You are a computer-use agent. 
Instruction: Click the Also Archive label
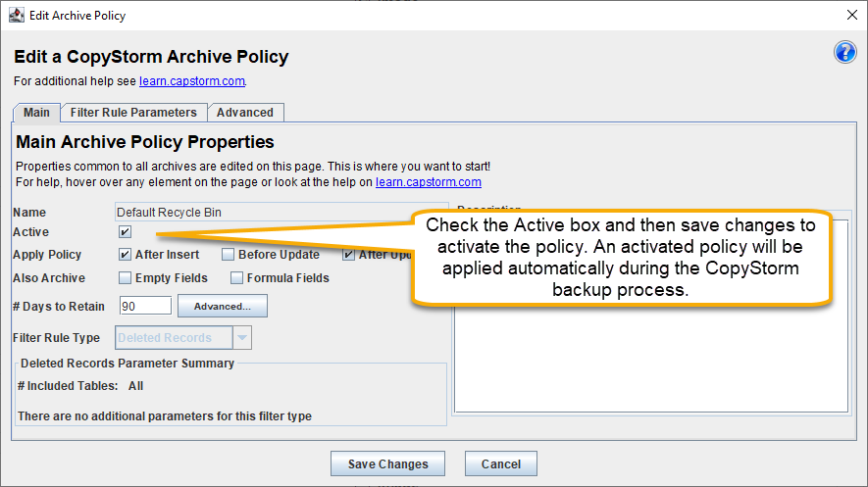49,277
